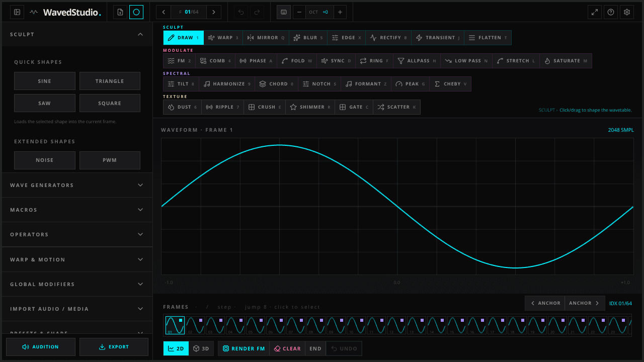Select the Ring tool

[375, 61]
